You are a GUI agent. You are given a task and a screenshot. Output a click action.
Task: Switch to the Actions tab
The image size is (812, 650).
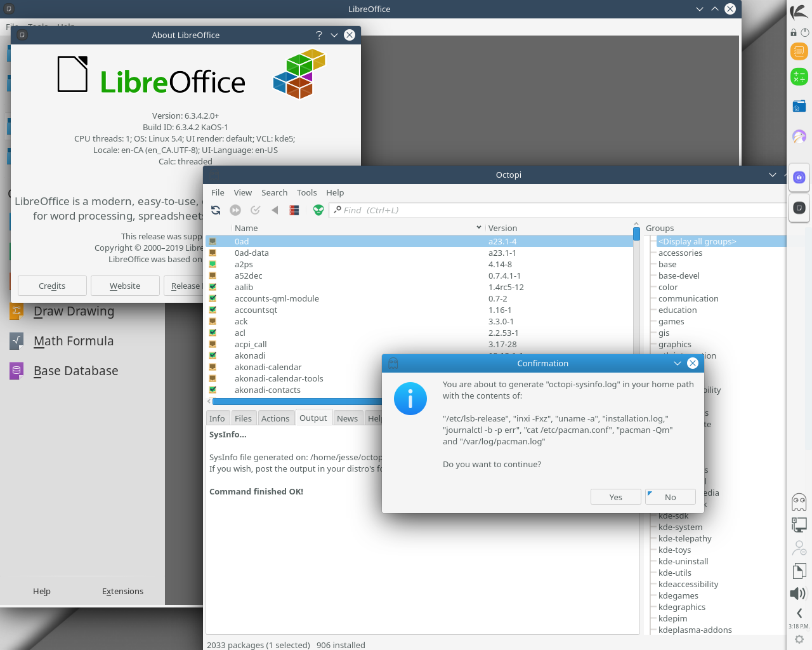coord(275,418)
